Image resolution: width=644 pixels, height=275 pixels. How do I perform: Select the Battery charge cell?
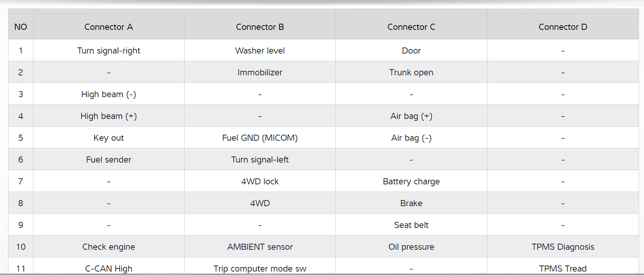click(x=411, y=181)
